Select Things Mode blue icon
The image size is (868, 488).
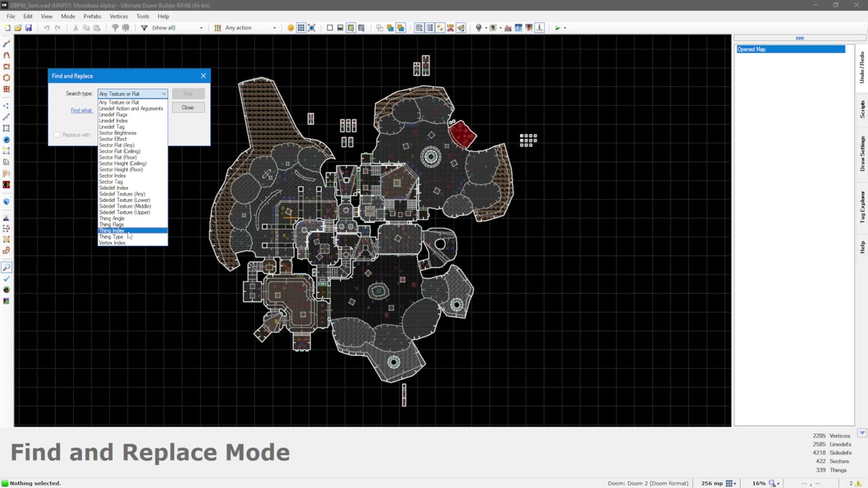[7, 139]
